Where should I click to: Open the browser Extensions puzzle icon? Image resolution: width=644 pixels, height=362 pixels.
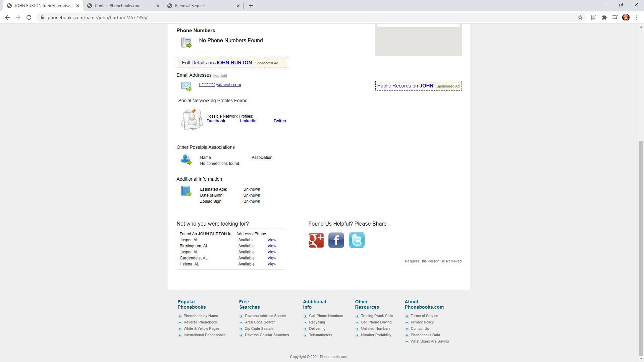coord(604,17)
